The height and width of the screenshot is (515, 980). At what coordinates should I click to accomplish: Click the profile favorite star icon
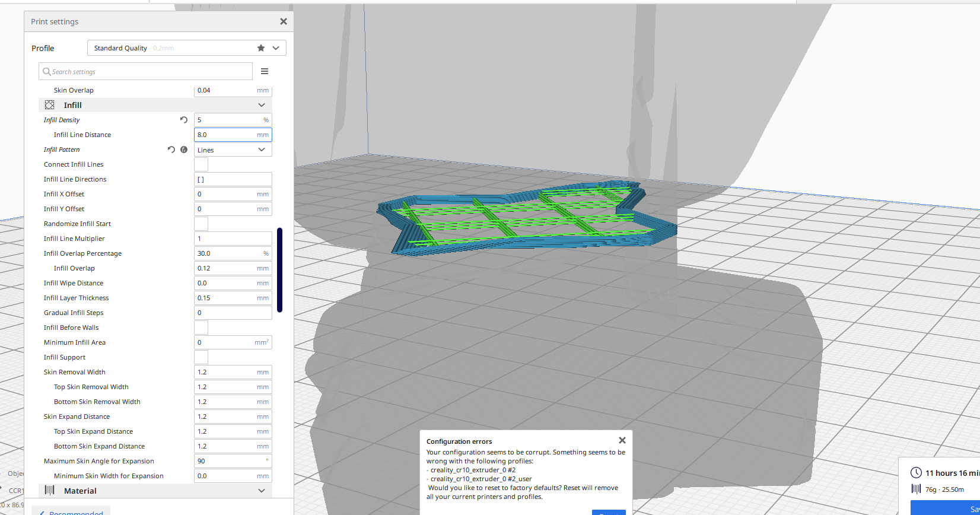(x=261, y=48)
